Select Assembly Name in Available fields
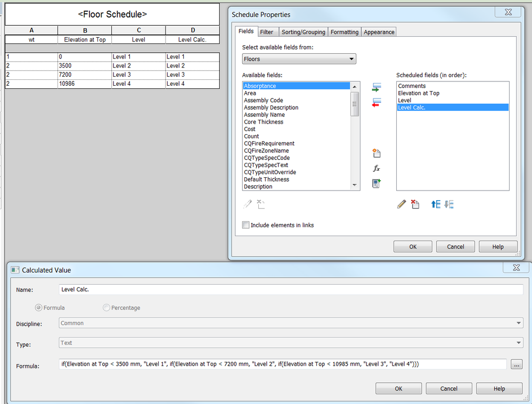 pyautogui.click(x=297, y=114)
